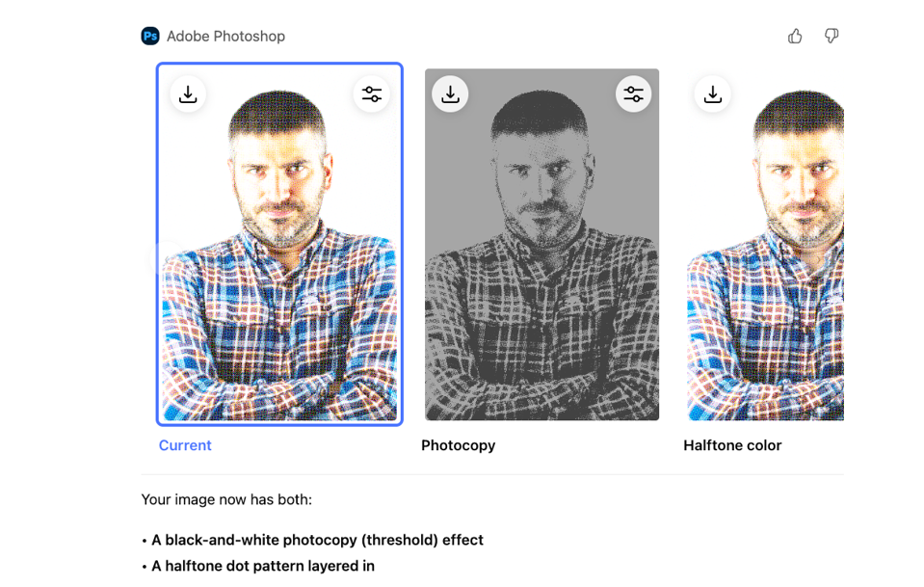924x587 pixels.
Task: Download the Photocopy image variation
Action: [450, 94]
